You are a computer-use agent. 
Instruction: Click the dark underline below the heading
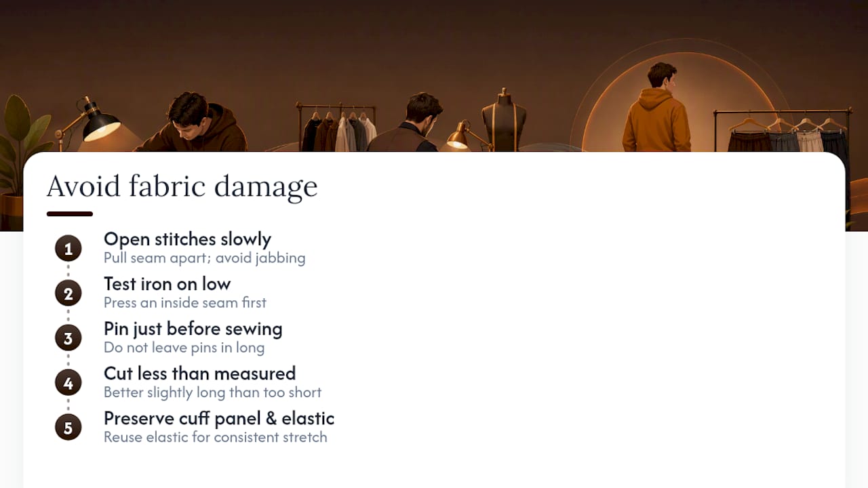pyautogui.click(x=69, y=214)
